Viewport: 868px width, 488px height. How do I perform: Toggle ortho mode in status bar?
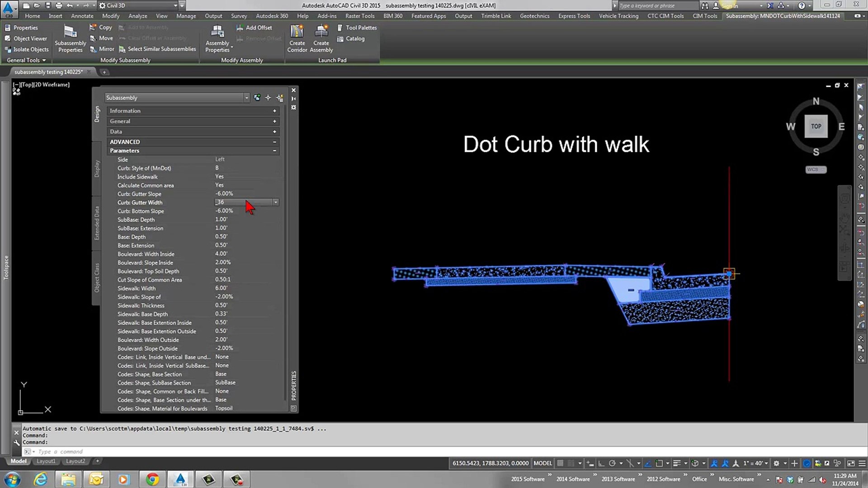601,463
